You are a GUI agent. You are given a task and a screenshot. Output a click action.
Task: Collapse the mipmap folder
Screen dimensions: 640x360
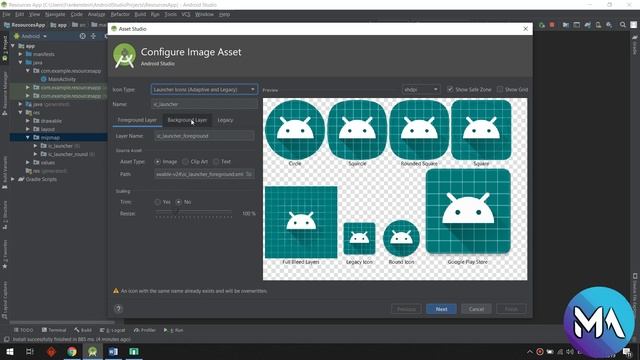[x=28, y=138]
